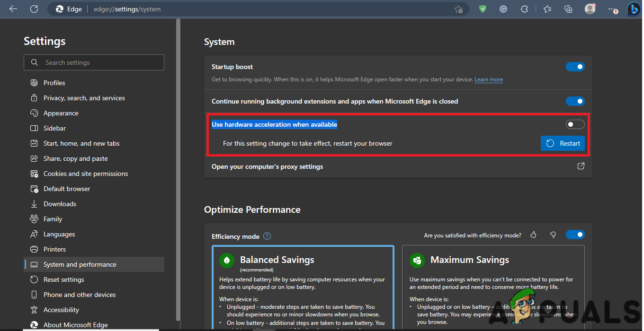This screenshot has height=331, width=644.
Task: Enable hardware acceleration toggle
Action: (575, 124)
